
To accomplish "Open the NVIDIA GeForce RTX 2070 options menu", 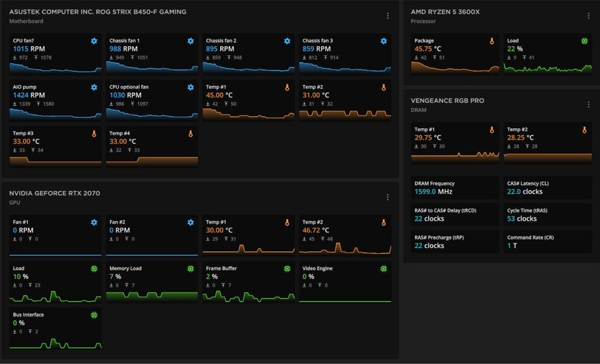I will point(387,197).
